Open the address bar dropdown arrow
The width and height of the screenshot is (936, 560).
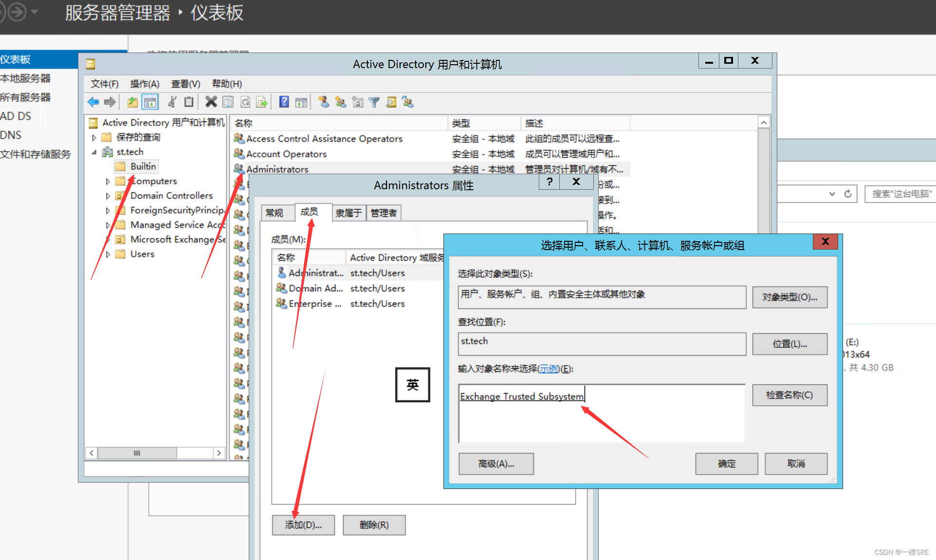click(832, 194)
